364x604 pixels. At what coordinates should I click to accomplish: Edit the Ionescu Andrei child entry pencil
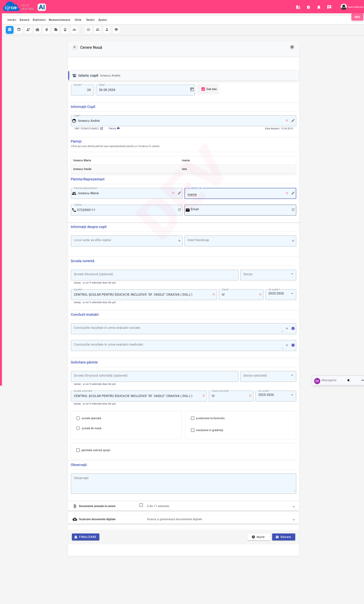[293, 121]
